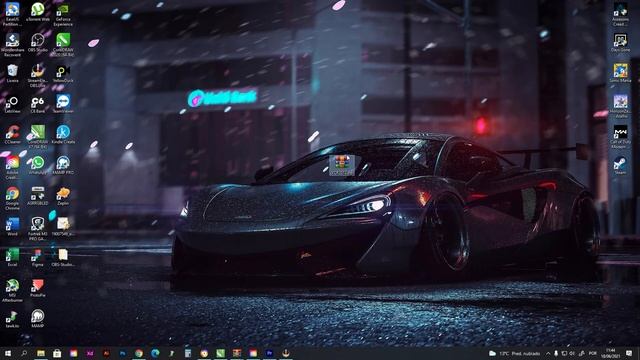Image resolution: width=640 pixels, height=360 pixels.
Task: Select the Word desktop shortcut
Action: [12, 227]
